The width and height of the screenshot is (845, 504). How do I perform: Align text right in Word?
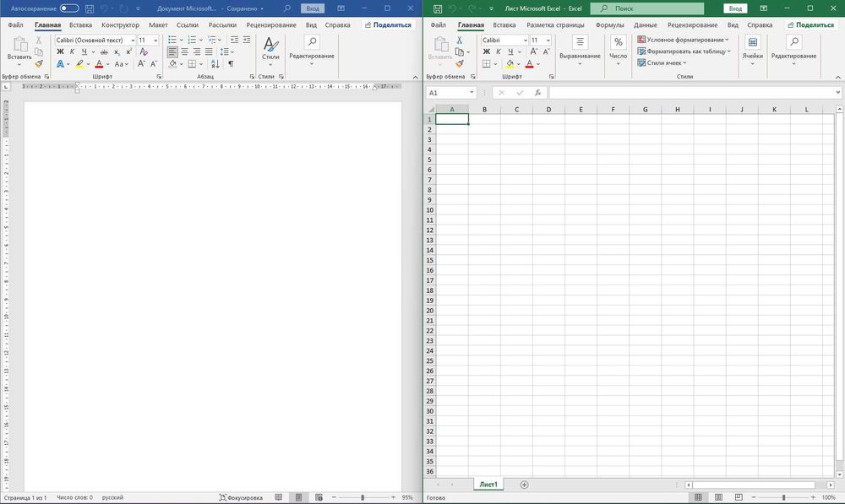[x=197, y=51]
